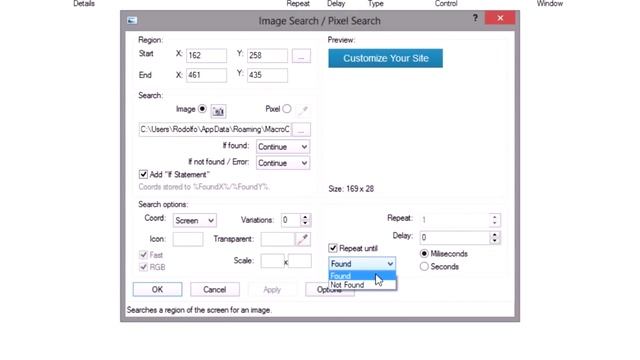Click the pixel color picker eyedropper icon

pos(303,109)
